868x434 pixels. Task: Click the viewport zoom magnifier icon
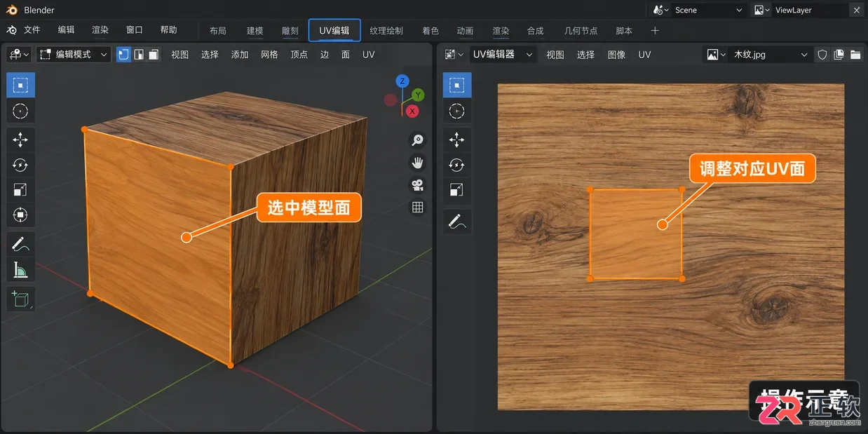pyautogui.click(x=418, y=140)
